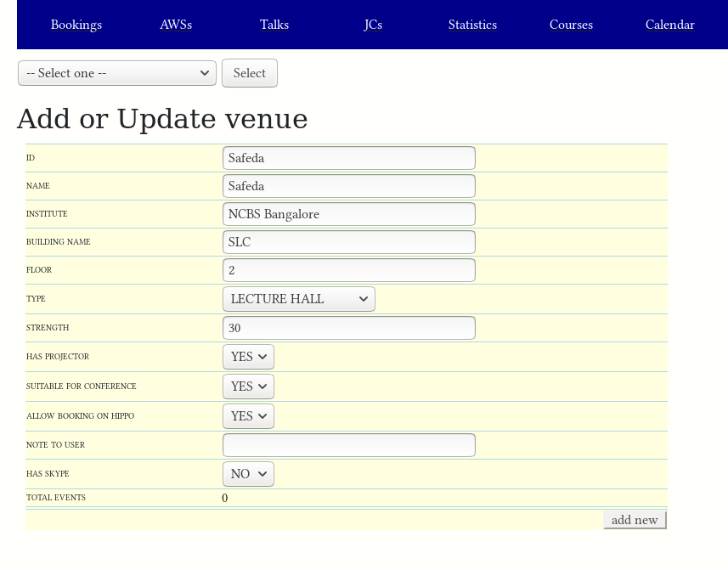728x570 pixels.
Task: Open Allow Booking On Hippo dropdown
Action: pyautogui.click(x=248, y=416)
